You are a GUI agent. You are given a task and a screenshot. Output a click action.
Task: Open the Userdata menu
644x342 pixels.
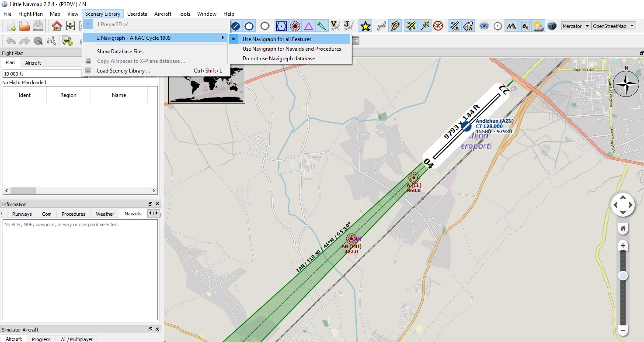[137, 14]
